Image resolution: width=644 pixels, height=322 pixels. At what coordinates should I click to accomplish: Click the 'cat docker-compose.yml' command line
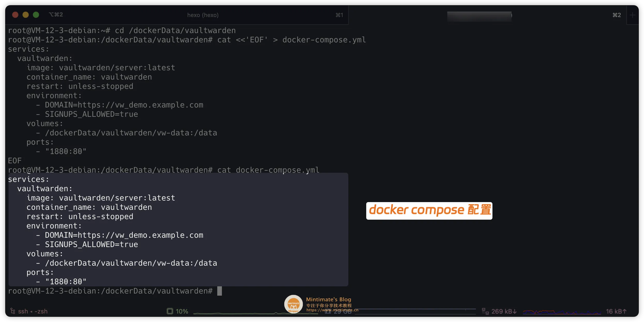click(268, 170)
